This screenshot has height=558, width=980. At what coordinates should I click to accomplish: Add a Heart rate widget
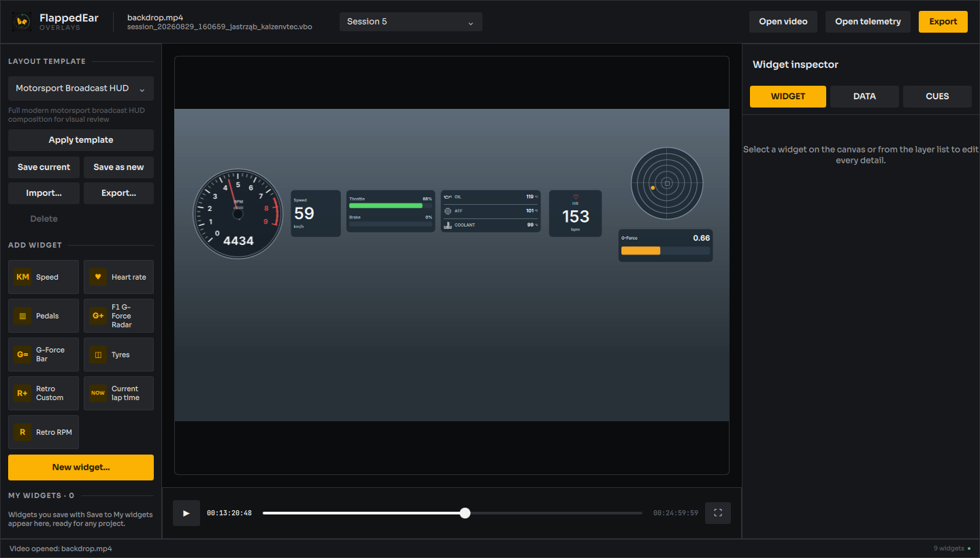[x=118, y=277]
